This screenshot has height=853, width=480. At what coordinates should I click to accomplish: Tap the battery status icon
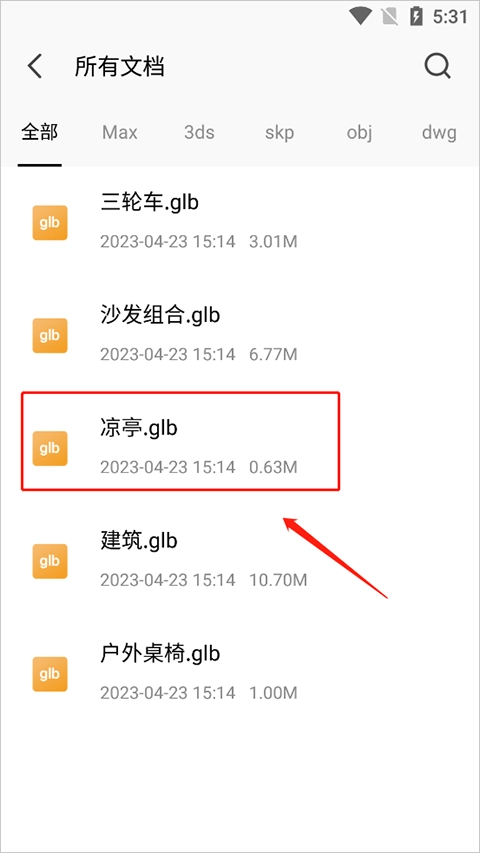point(416,16)
